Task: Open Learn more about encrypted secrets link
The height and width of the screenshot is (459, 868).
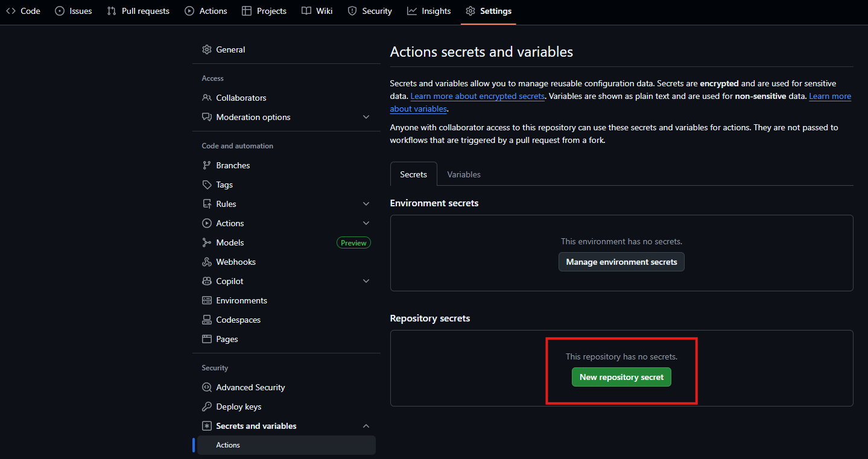Action: 477,97
